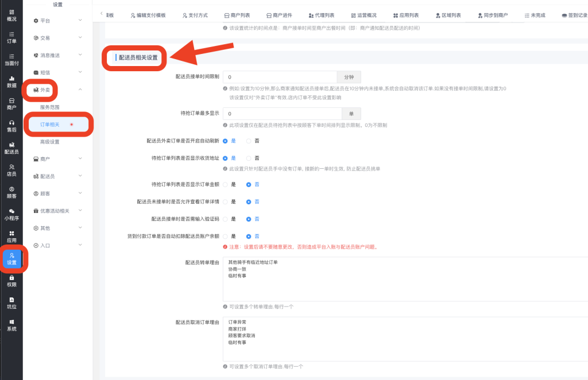Switch to the 商户列表 tab
This screenshot has width=588, height=380.
coord(238,15)
